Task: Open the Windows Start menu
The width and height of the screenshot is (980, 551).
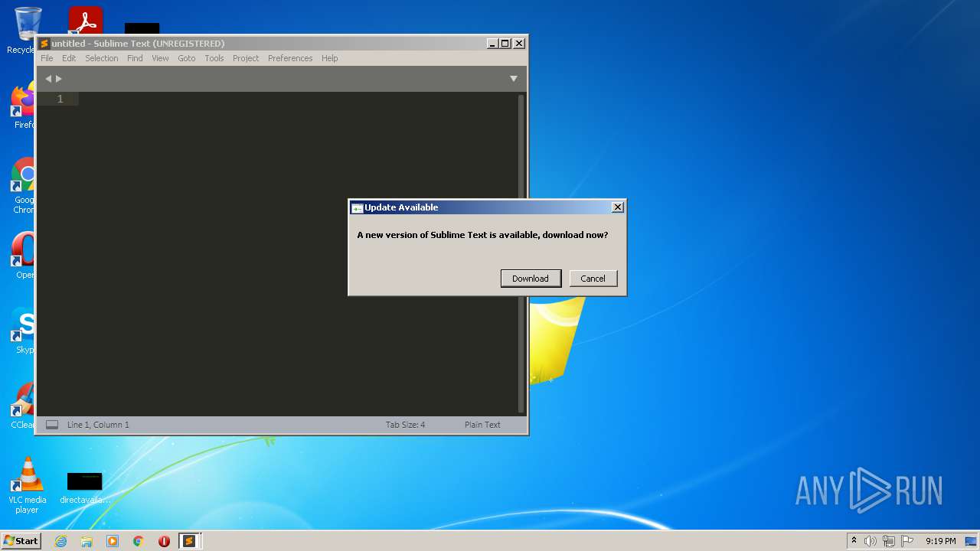Action: coord(21,541)
